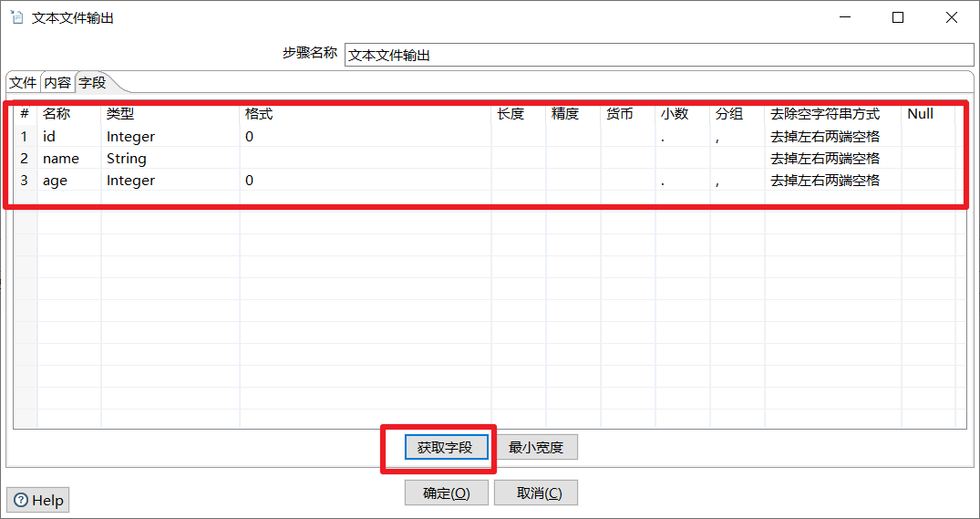Click the dialog title document icon

point(17,17)
